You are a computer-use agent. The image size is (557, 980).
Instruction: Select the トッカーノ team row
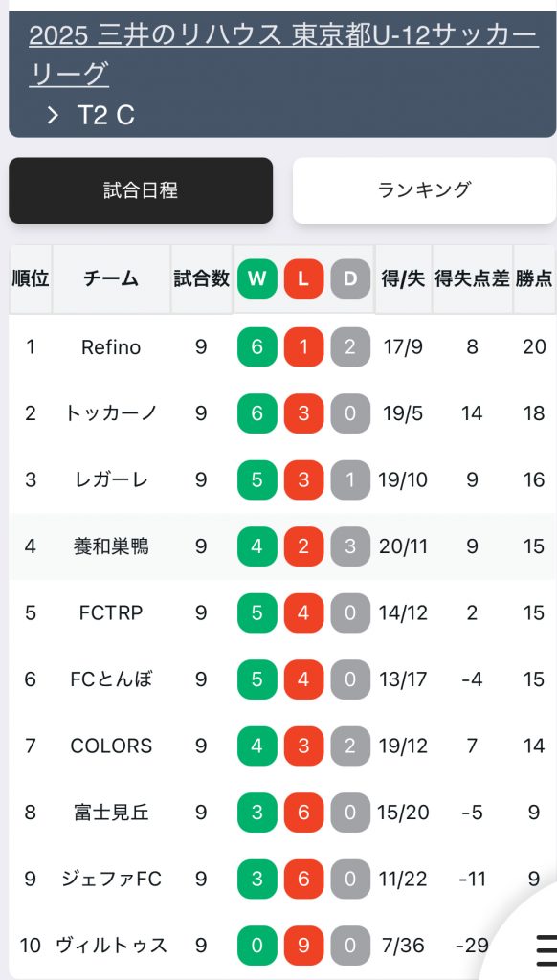(282, 413)
